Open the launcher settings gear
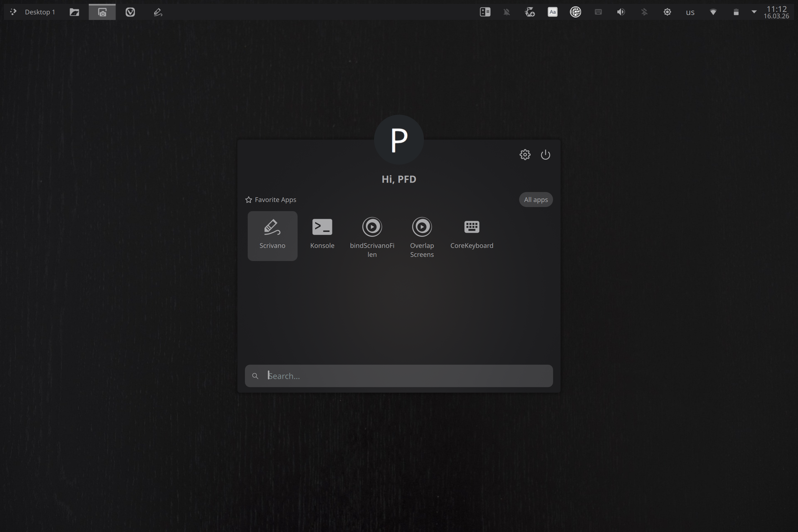798x532 pixels. [x=525, y=154]
